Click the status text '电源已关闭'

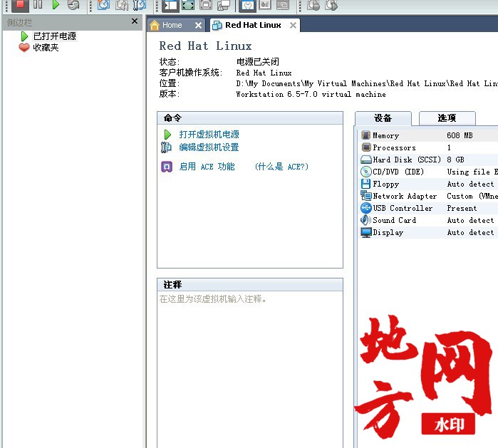258,61
